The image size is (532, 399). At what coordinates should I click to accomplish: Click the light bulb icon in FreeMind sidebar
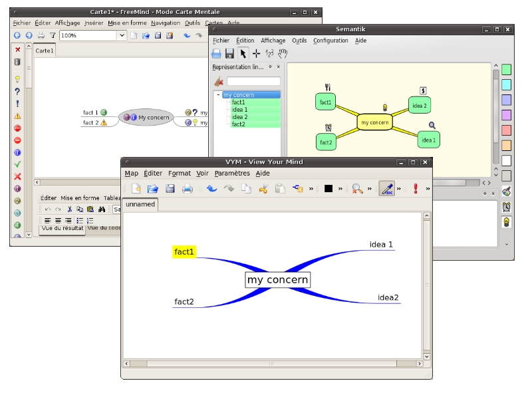(18, 79)
